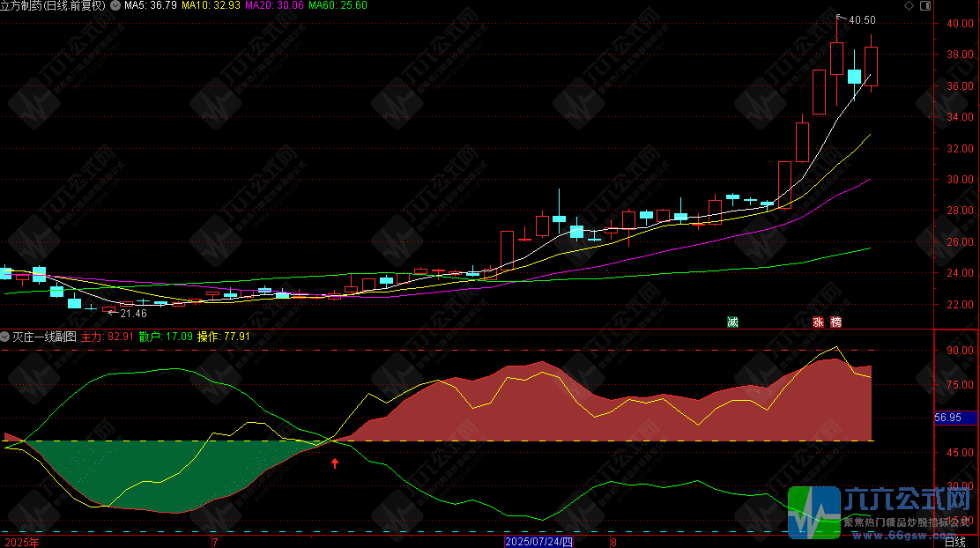Click the 21.46 low price label
Viewport: 980px width, 548px height.
[134, 314]
